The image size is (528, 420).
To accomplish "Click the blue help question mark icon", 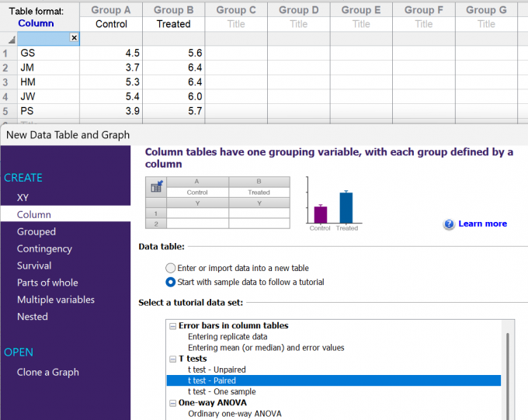I will [x=449, y=224].
